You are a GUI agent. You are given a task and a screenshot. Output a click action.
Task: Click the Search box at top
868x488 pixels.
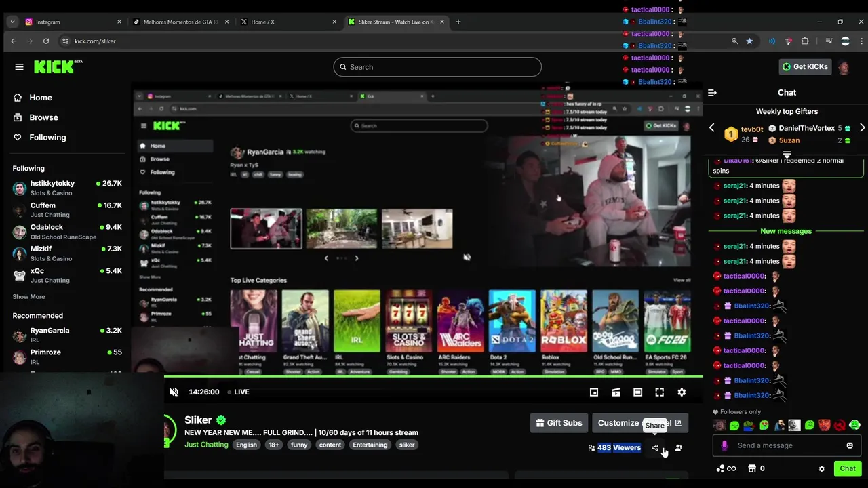(x=437, y=67)
